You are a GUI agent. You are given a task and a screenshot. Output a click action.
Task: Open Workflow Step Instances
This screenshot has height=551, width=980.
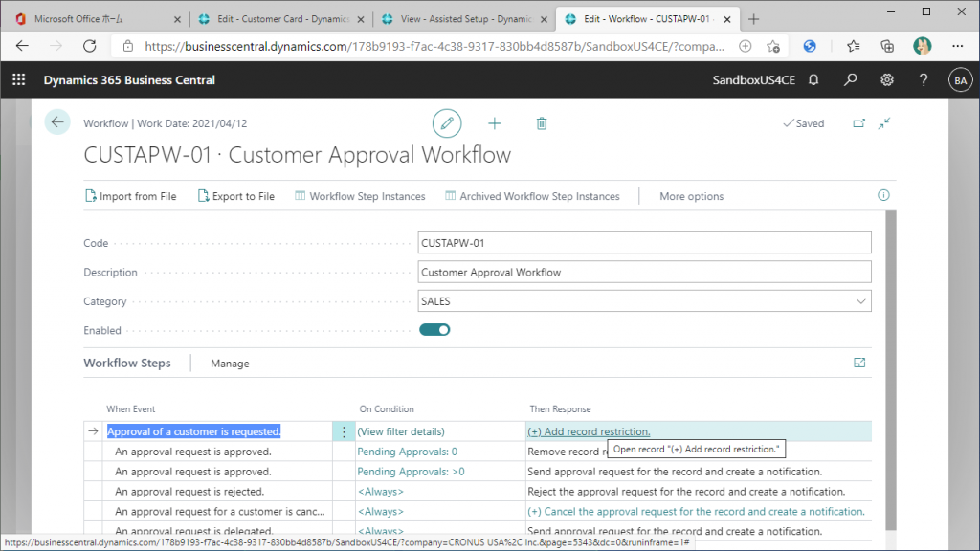tap(360, 196)
